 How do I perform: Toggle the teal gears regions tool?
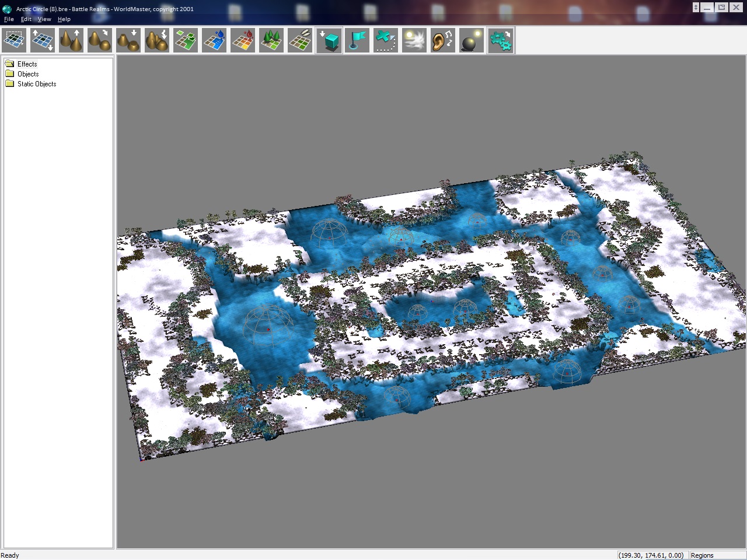[x=501, y=41]
